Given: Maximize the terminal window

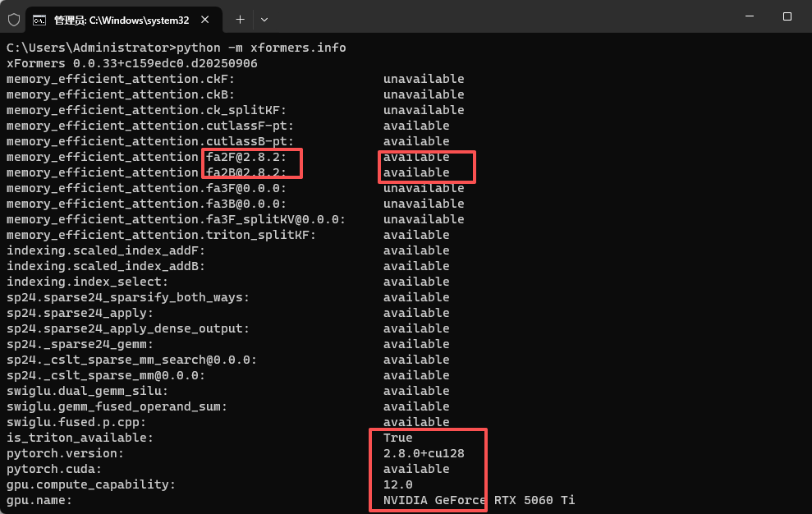Looking at the screenshot, I should pos(787,16).
